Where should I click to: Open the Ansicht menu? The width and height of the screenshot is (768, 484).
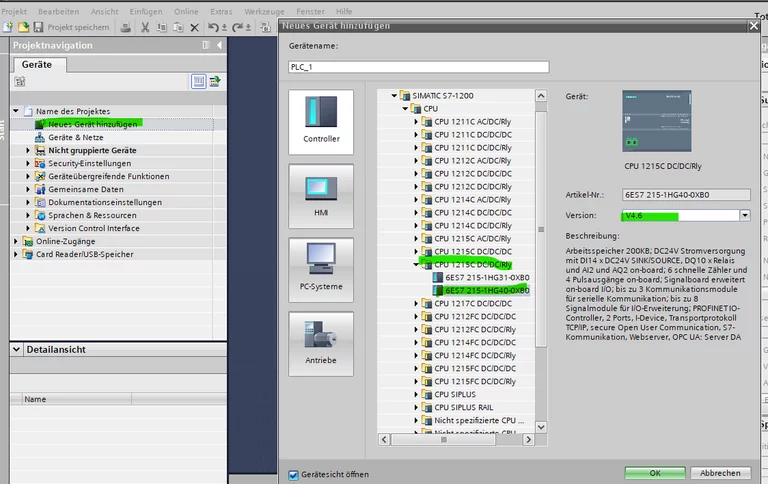105,11
